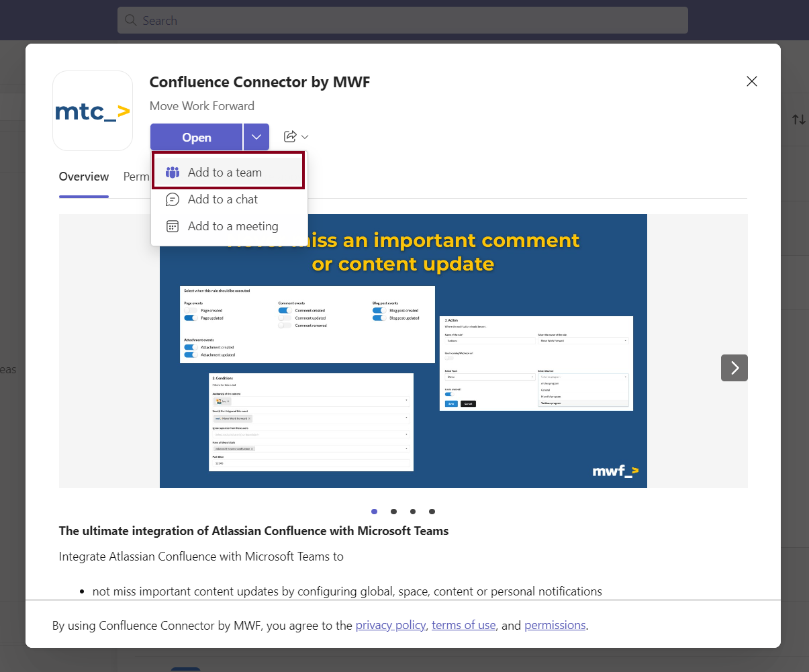809x672 pixels.
Task: Click the sort arrows icon on the right
Action: click(798, 119)
